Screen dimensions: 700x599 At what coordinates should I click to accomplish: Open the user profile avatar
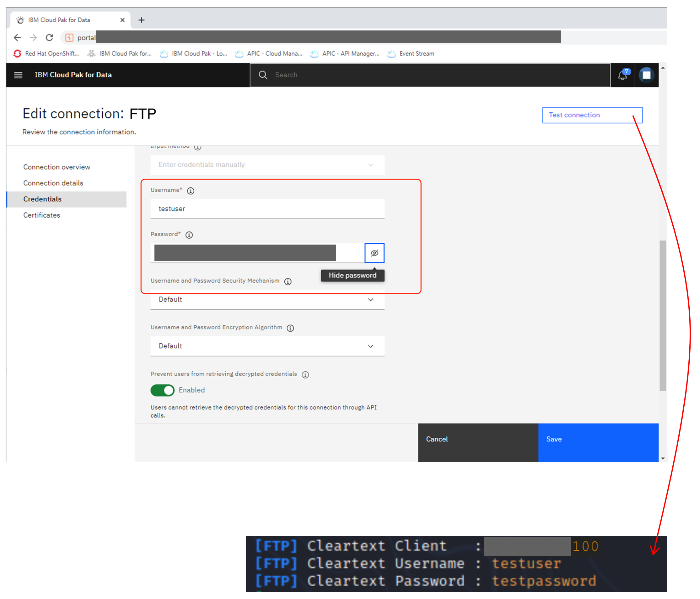pos(646,75)
